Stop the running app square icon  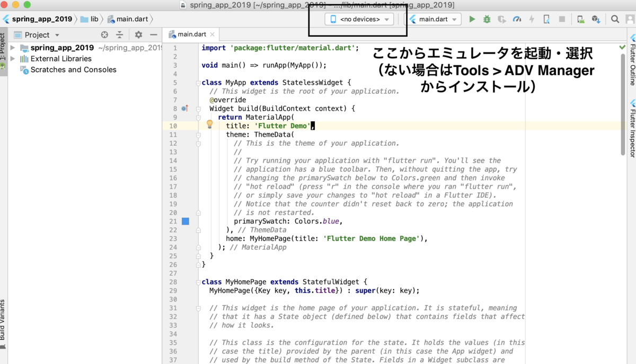click(x=562, y=19)
